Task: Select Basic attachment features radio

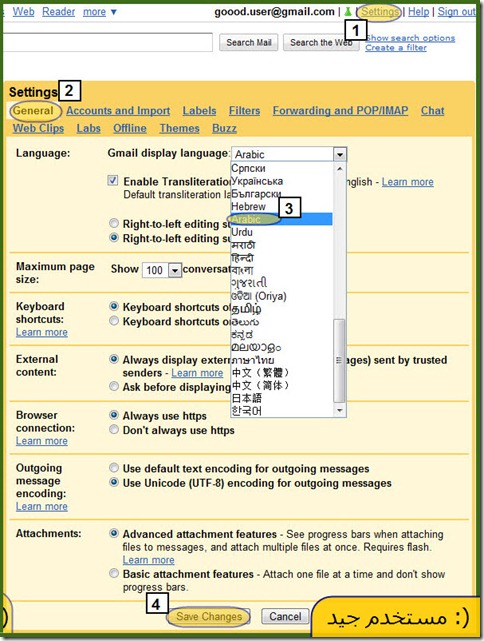Action: 114,573
